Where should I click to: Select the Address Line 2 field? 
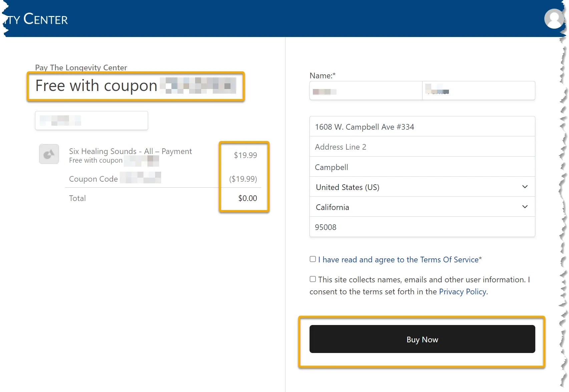click(x=422, y=147)
